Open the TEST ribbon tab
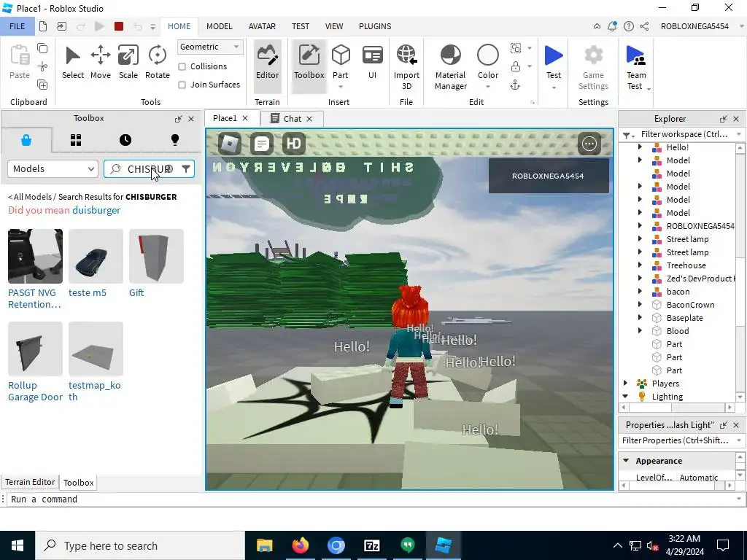Screen dimensions: 747x560 point(300,26)
